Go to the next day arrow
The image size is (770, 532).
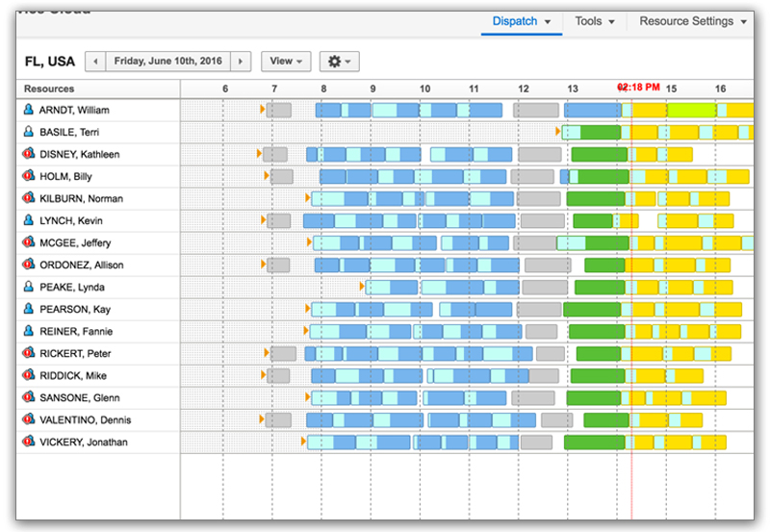coord(241,62)
